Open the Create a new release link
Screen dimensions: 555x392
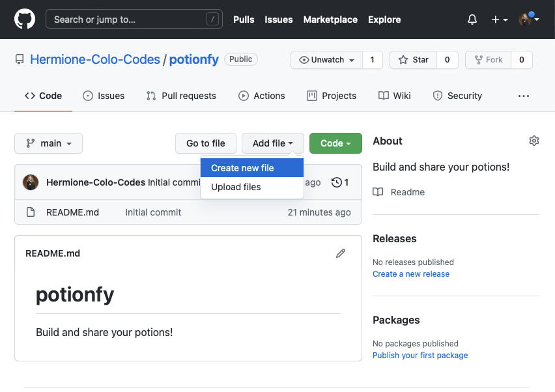point(411,274)
